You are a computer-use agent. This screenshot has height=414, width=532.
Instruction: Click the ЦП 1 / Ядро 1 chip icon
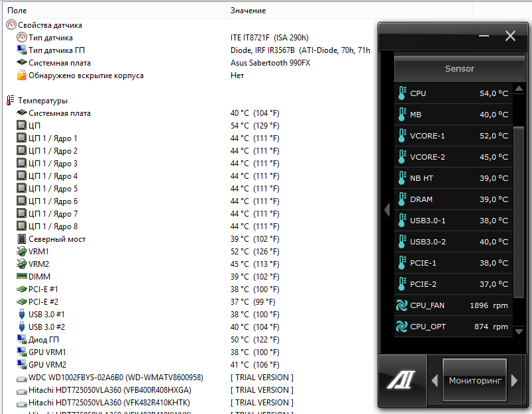click(x=21, y=138)
